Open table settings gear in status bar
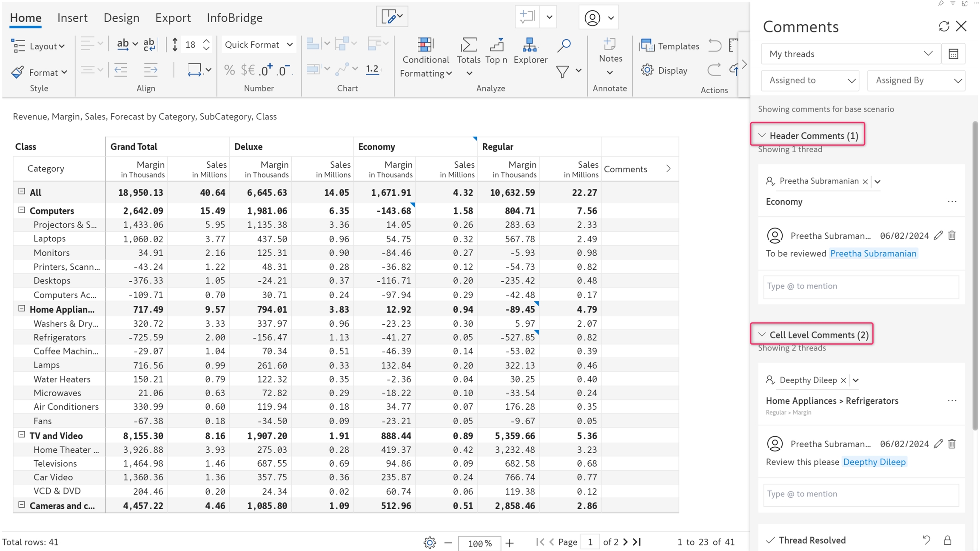The height and width of the screenshot is (551, 980). (x=430, y=542)
